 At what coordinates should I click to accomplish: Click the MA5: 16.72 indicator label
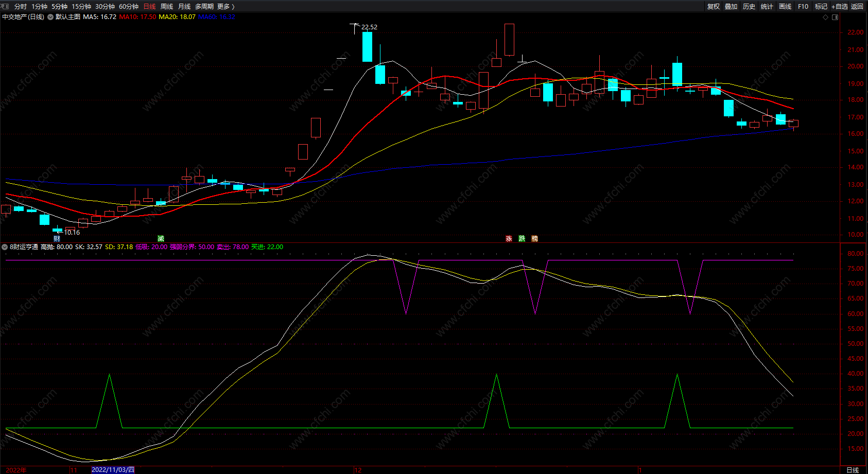pyautogui.click(x=99, y=17)
